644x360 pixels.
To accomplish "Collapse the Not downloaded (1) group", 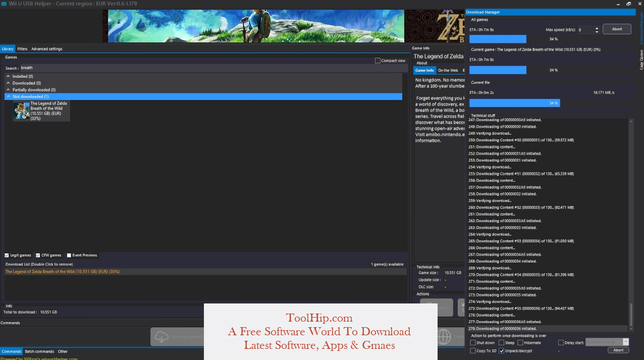I will click(x=8, y=96).
